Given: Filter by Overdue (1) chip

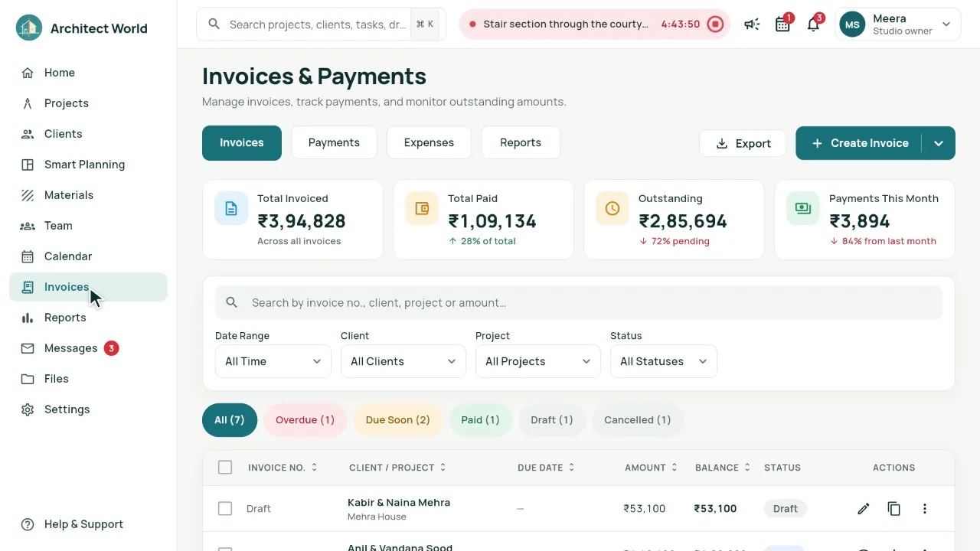Looking at the screenshot, I should tap(305, 420).
